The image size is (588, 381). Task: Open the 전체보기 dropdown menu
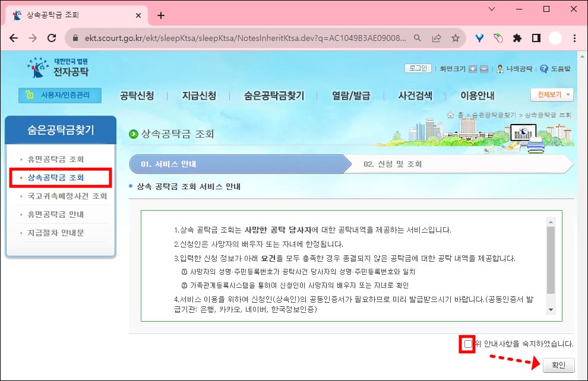coord(551,95)
